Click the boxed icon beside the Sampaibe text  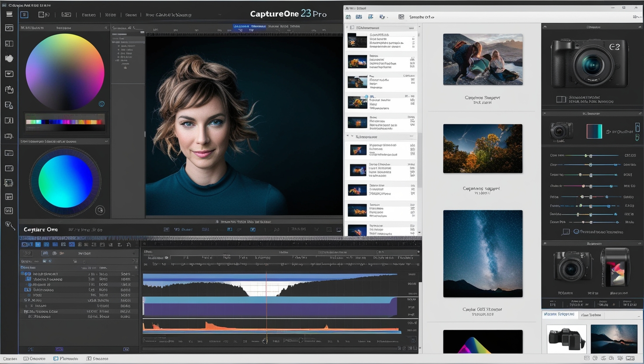tap(401, 17)
